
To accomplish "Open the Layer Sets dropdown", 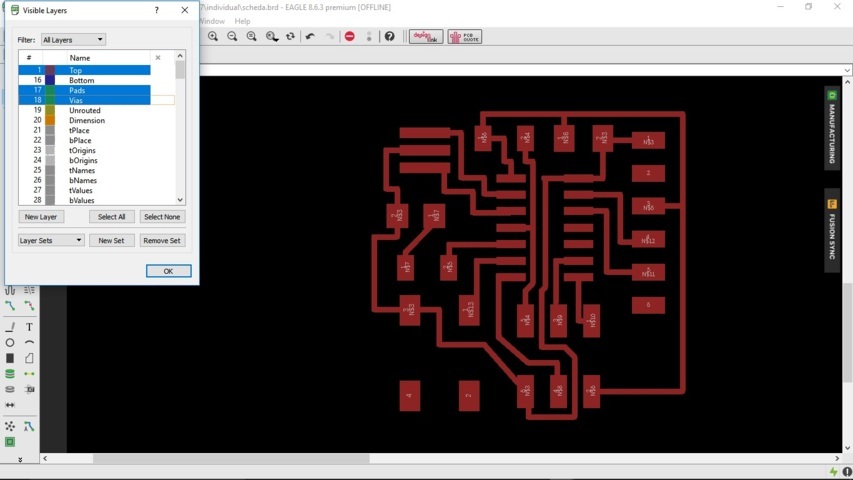I will click(51, 240).
